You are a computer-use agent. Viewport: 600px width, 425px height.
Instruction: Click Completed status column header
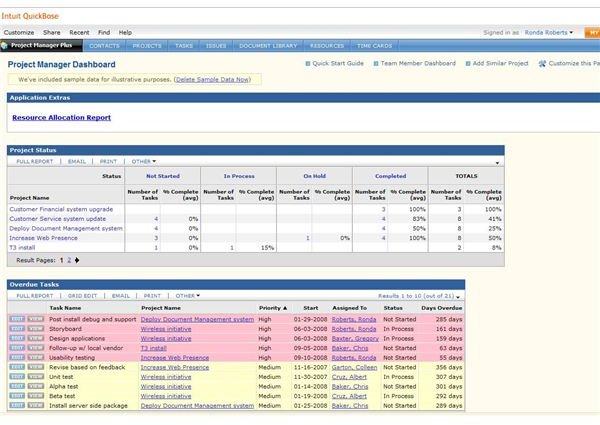coord(391,176)
